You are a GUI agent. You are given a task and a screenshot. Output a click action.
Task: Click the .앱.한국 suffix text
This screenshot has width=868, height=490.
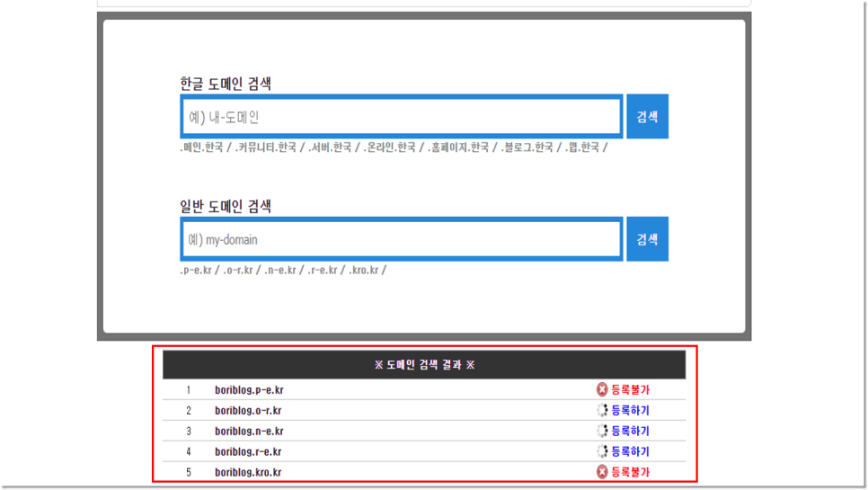click(x=582, y=147)
